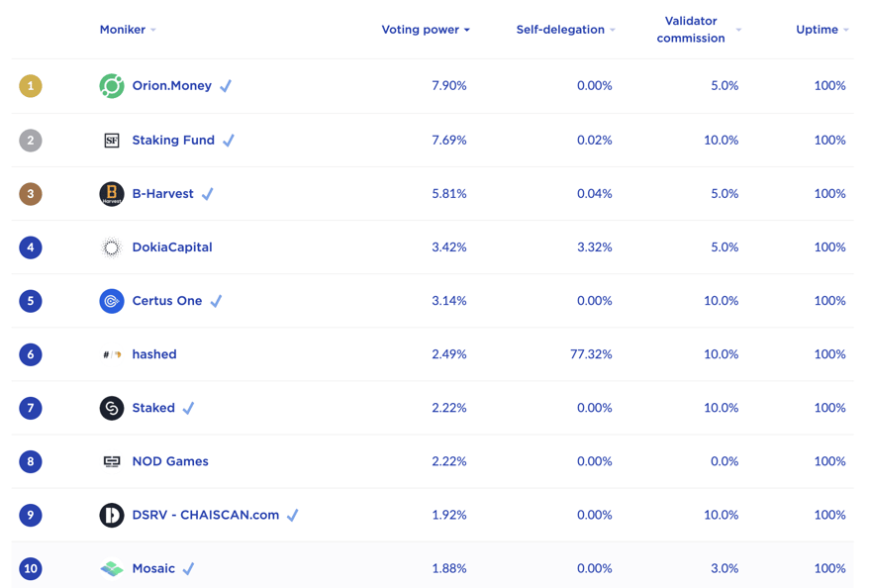Sort by the Uptime column header
Image resolution: width=871 pixels, height=588 pixels.
[x=823, y=30]
